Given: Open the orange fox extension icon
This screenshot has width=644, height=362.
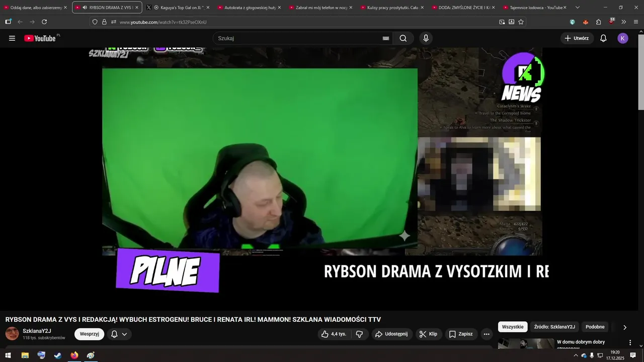Looking at the screenshot, I should coord(586,22).
